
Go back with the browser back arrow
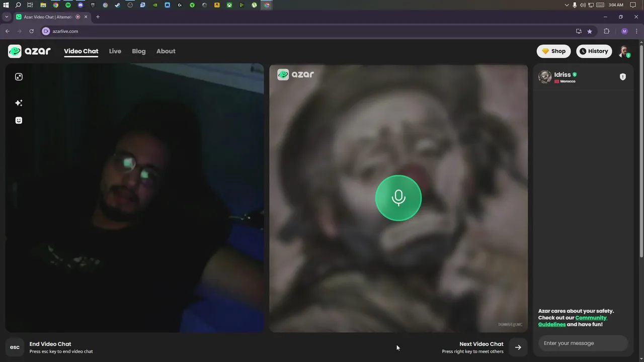(7, 31)
